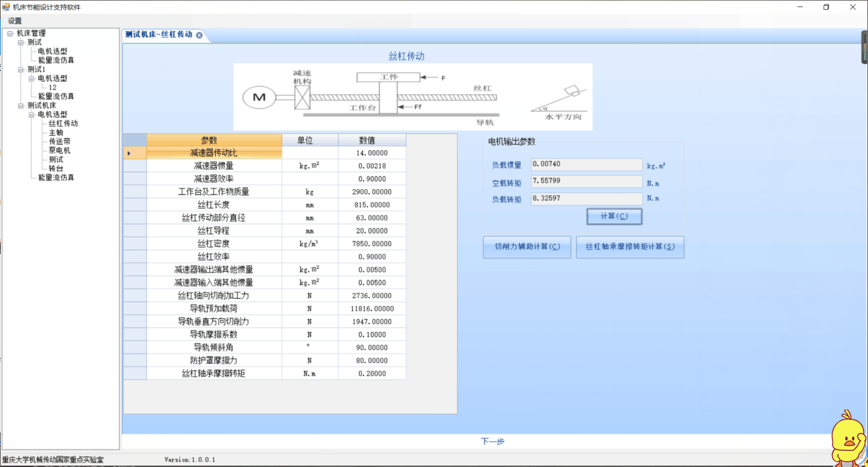This screenshot has height=467, width=868.
Task: Select 传送带 in the tree
Action: pos(59,142)
